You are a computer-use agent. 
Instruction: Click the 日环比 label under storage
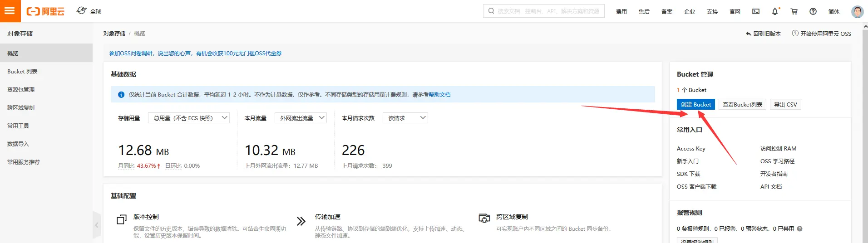pyautogui.click(x=173, y=166)
